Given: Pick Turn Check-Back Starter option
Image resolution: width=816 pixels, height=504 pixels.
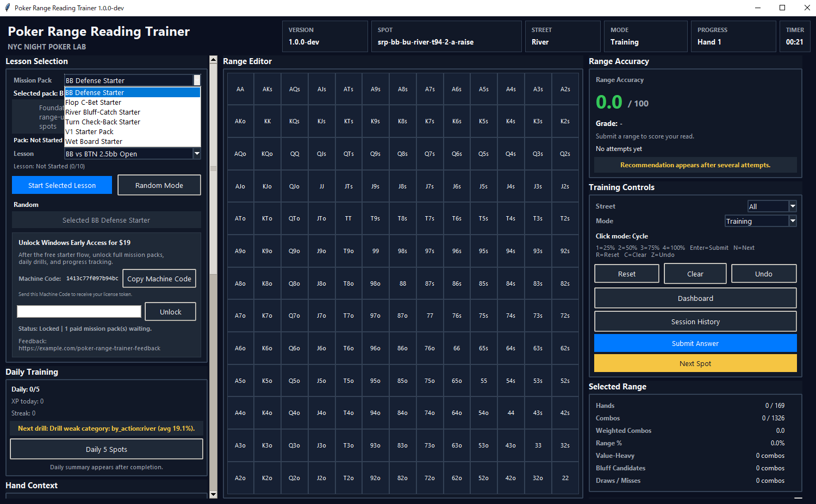Looking at the screenshot, I should (x=132, y=122).
